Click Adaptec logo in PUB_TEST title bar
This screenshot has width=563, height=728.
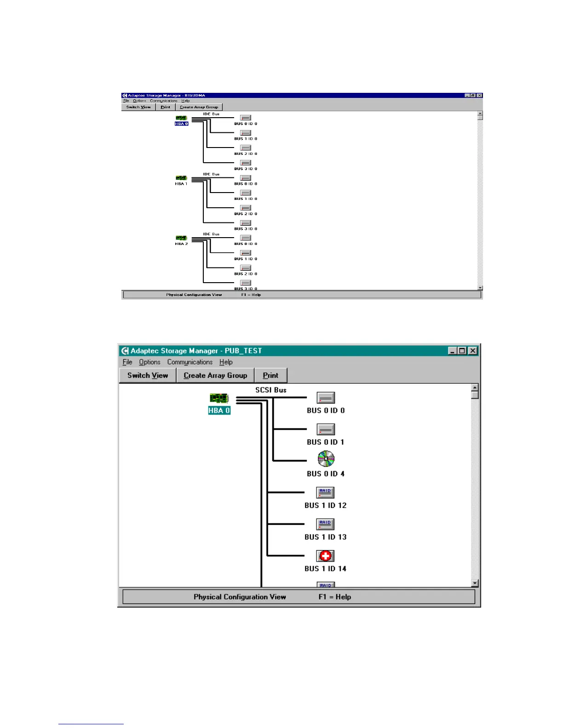pos(125,351)
